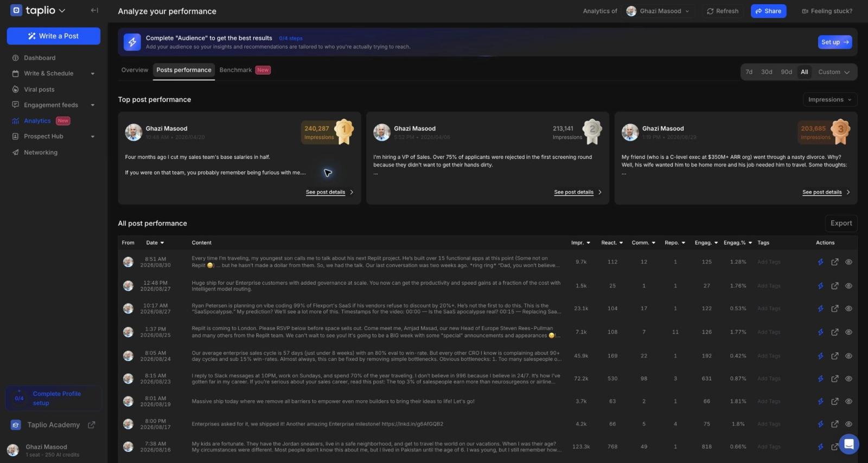Expand the Write & Schedule submenu arrow
The image size is (868, 463).
coord(93,74)
